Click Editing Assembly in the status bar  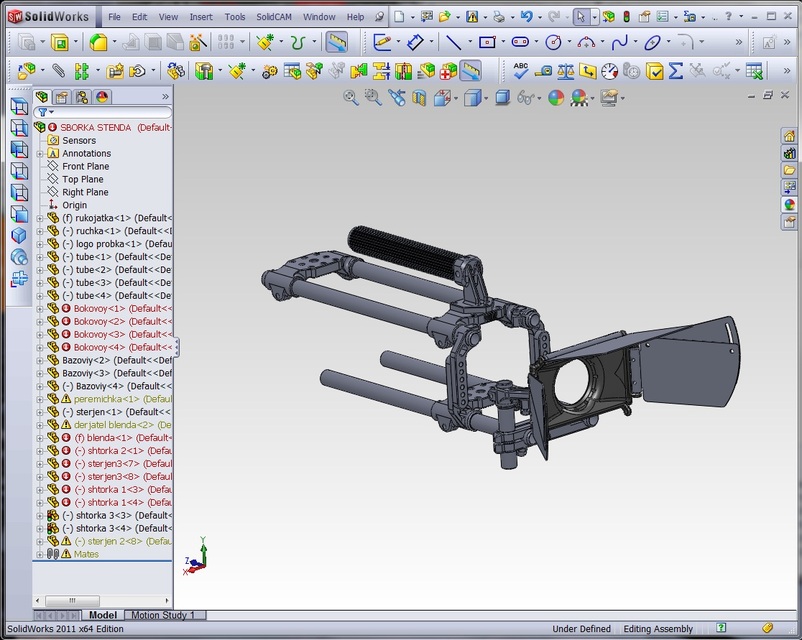click(x=657, y=629)
